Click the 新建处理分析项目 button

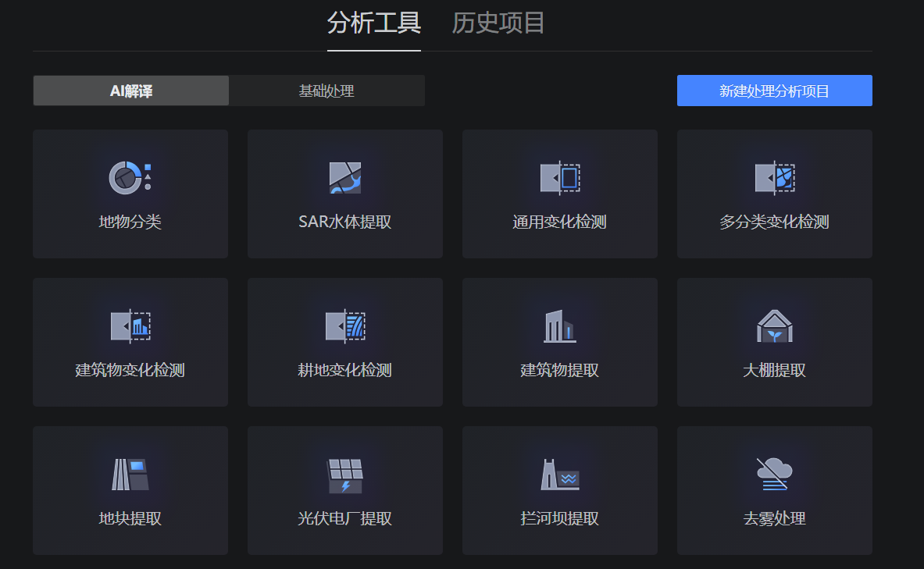tap(774, 91)
